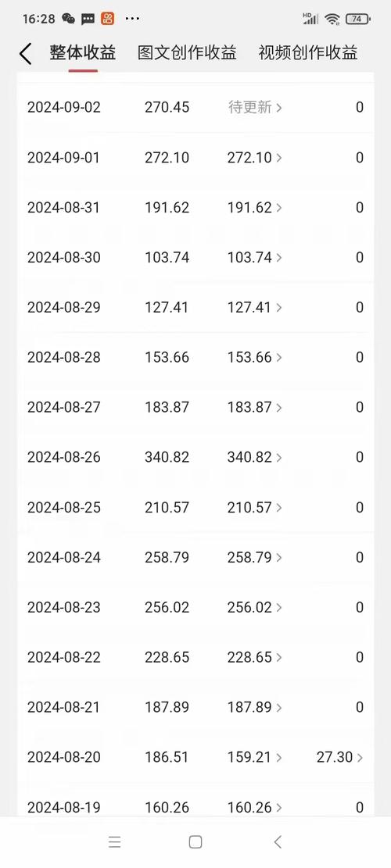The width and height of the screenshot is (391, 868).
Task: Tap the orange app notification icon
Action: [x=107, y=19]
